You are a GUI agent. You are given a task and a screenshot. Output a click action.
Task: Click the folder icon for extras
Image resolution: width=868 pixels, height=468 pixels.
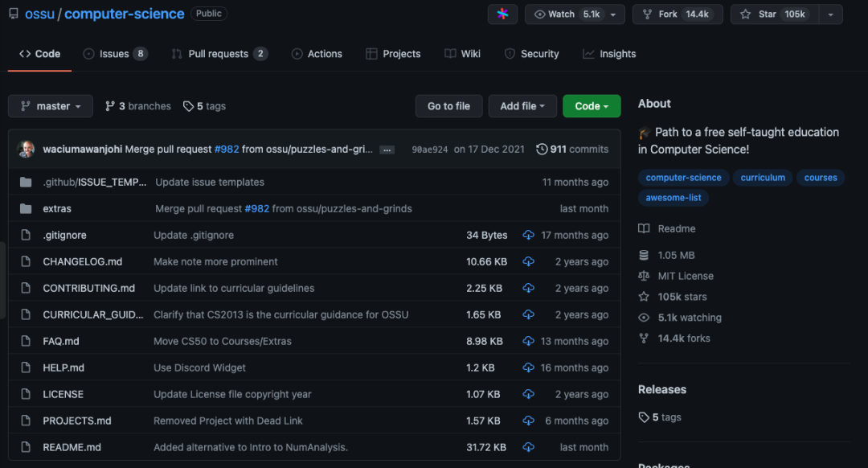tap(26, 209)
